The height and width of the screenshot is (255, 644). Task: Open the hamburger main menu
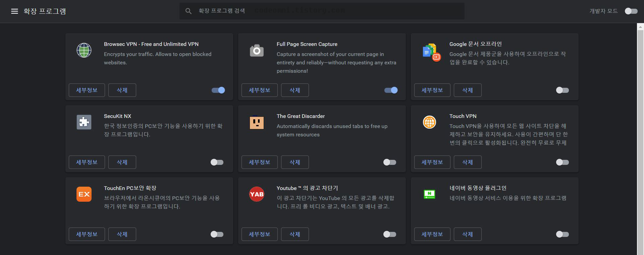pyautogui.click(x=14, y=11)
